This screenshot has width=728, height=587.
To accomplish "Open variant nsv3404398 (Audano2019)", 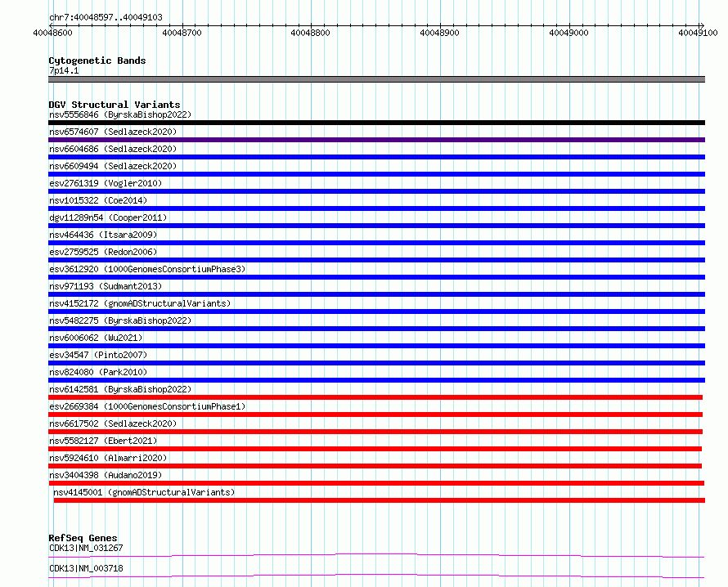I will [106, 475].
